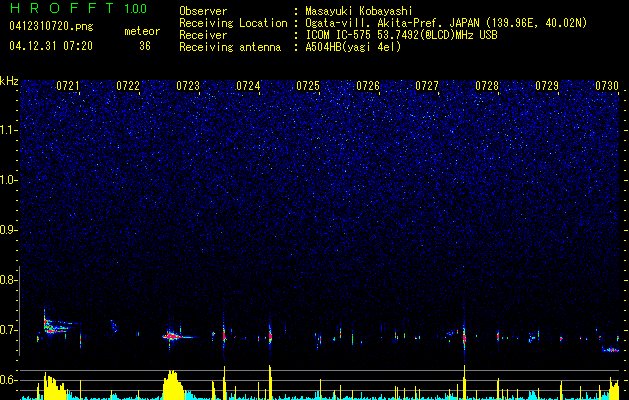
Task: Click the bright echo just after 0724
Action: coord(270,335)
